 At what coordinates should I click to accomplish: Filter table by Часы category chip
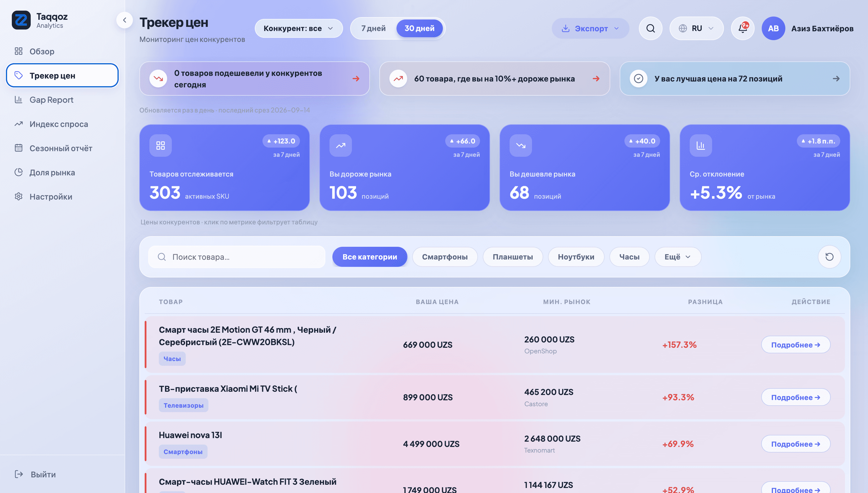[629, 257]
